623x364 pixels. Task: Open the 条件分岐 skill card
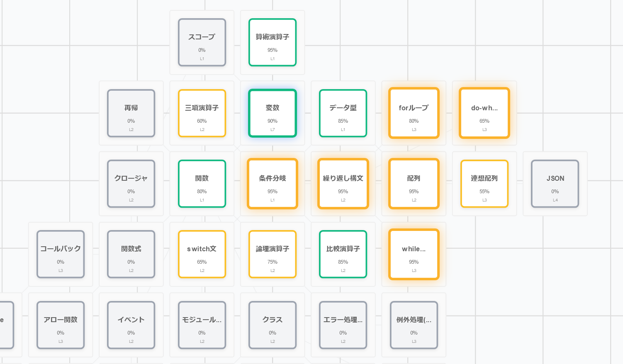click(273, 184)
